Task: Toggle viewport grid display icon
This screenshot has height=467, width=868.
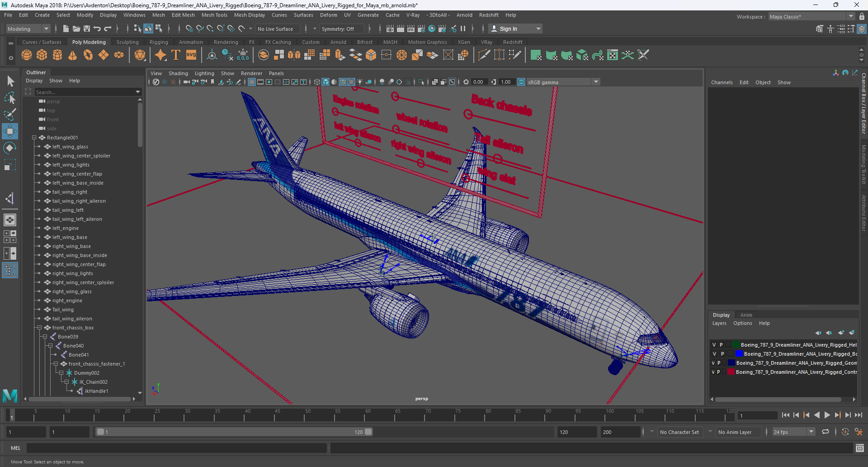Action: pyautogui.click(x=252, y=82)
